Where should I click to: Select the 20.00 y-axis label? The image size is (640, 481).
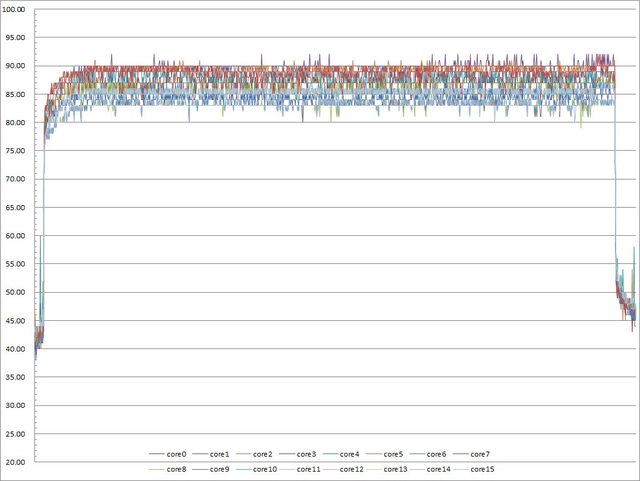point(17,463)
